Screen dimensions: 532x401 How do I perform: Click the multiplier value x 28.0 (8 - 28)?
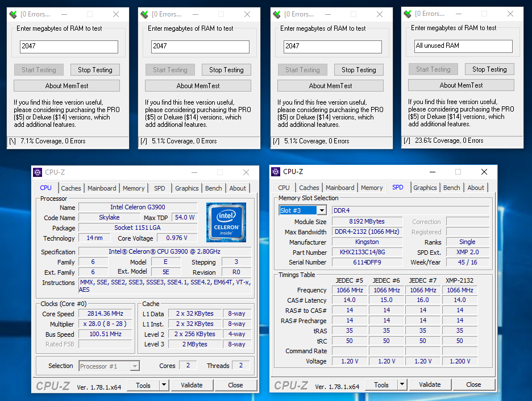pos(105,324)
